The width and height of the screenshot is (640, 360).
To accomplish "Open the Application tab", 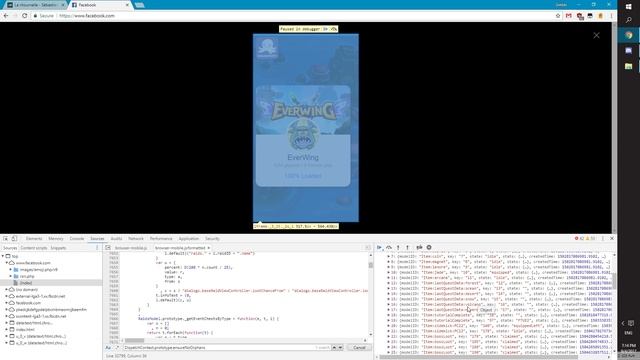I will 189,238.
